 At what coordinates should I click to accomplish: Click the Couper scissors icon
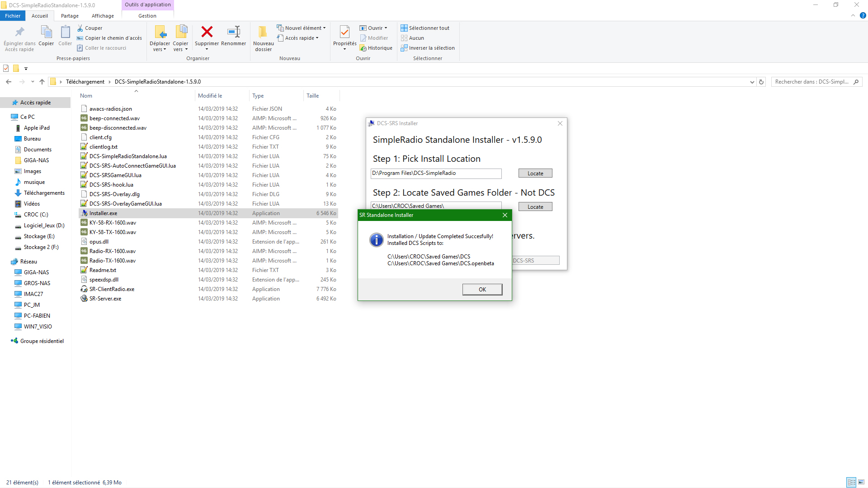(x=80, y=28)
